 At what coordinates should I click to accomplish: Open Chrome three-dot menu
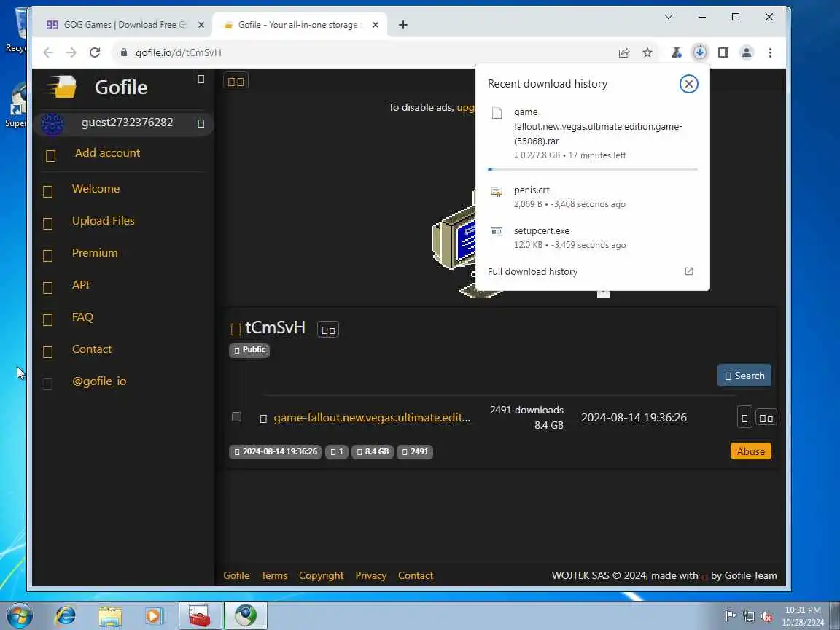point(770,52)
